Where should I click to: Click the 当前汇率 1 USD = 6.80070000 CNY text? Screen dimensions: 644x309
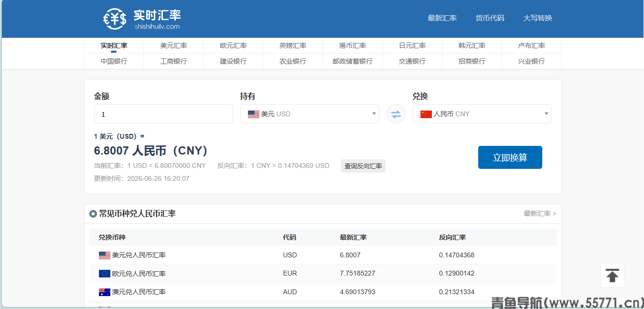[x=150, y=166]
